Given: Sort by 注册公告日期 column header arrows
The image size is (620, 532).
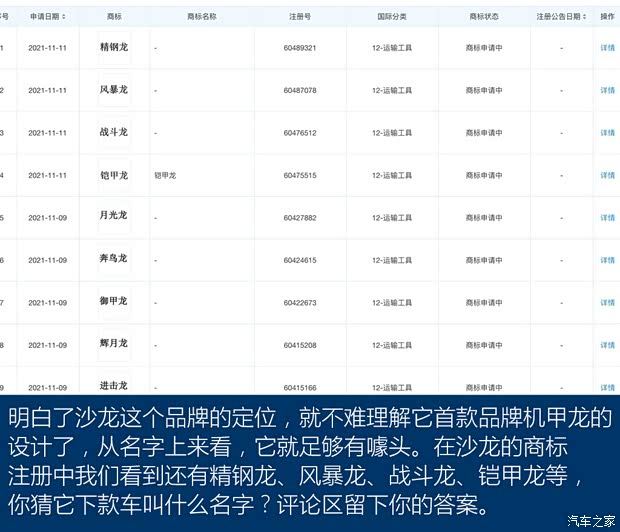Looking at the screenshot, I should (x=584, y=17).
